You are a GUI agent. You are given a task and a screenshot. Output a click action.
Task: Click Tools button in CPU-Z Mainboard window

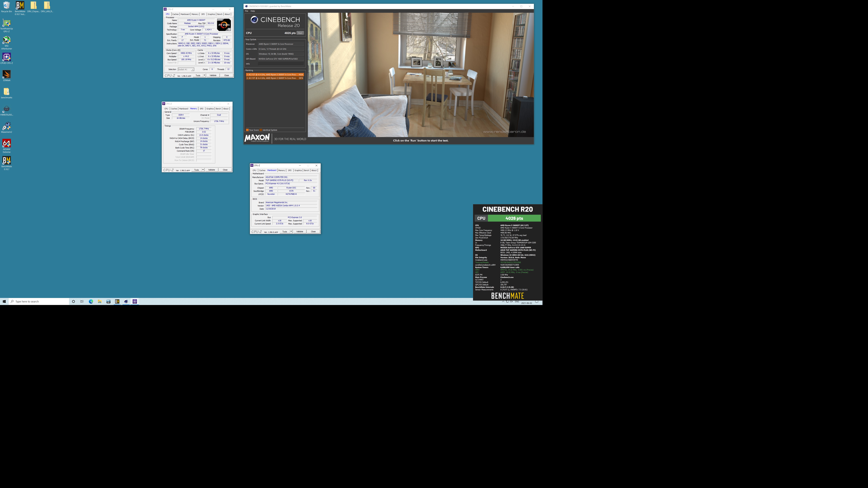click(285, 231)
